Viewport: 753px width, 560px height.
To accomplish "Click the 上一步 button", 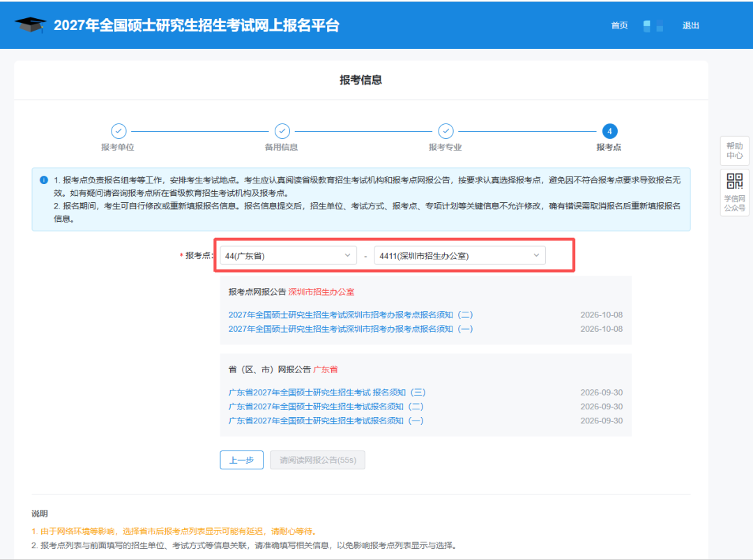I will pyautogui.click(x=241, y=460).
